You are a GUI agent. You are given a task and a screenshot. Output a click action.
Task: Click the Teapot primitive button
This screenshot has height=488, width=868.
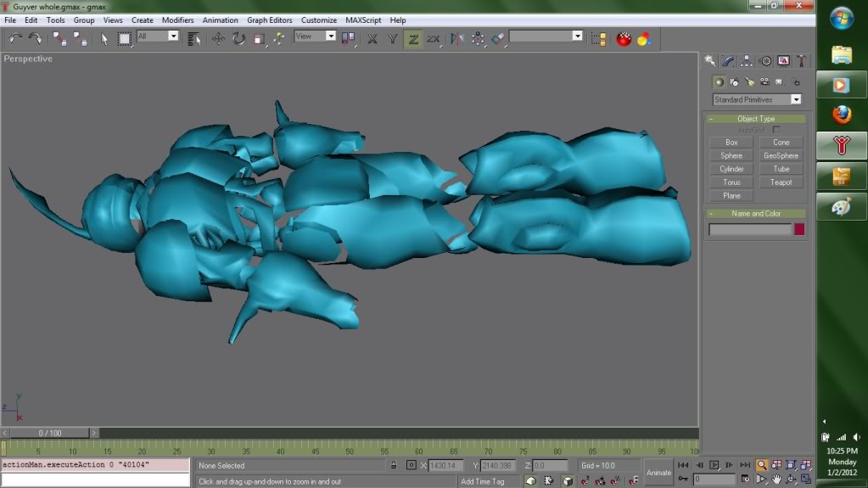click(x=781, y=182)
